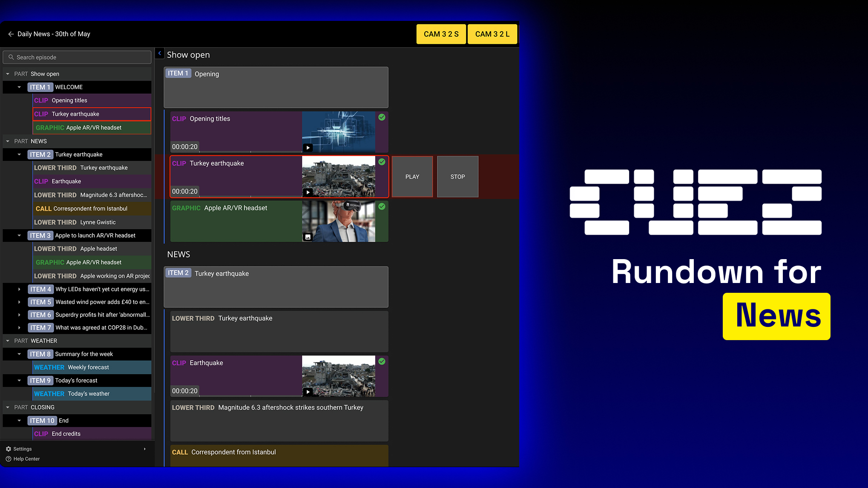
Task: Select LOWER THIRD Turkey earthquake in tree
Action: coord(92,167)
